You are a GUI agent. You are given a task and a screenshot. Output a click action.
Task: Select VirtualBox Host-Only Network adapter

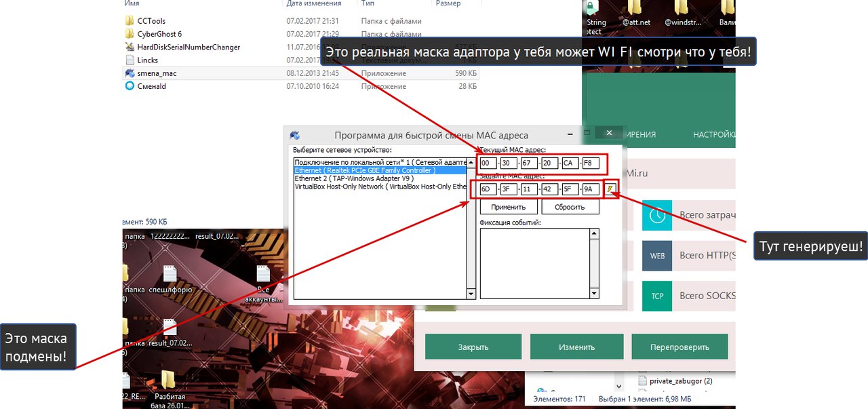tap(380, 187)
